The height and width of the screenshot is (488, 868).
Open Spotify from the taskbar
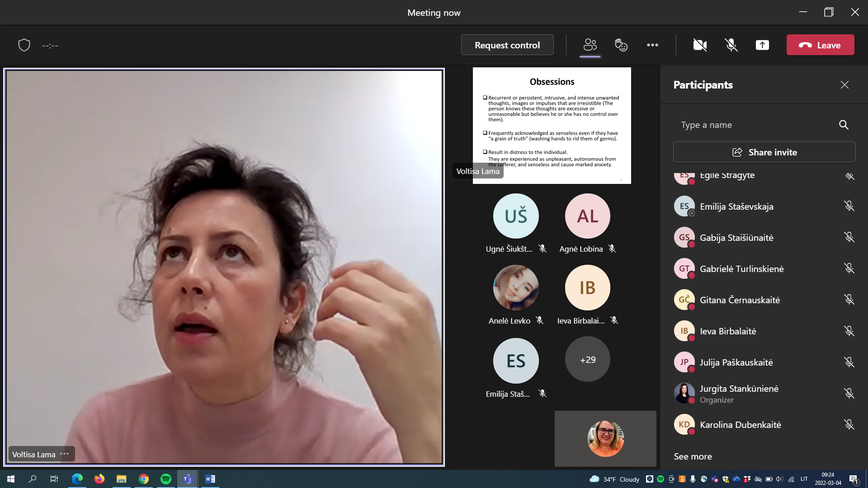166,479
